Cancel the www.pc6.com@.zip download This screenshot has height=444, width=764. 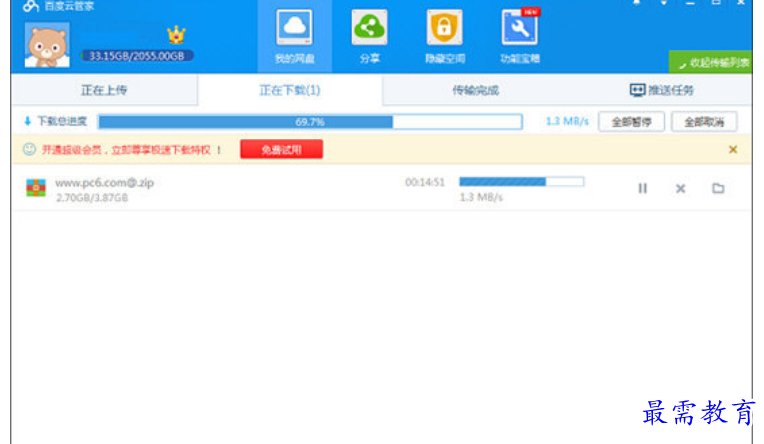click(x=681, y=189)
